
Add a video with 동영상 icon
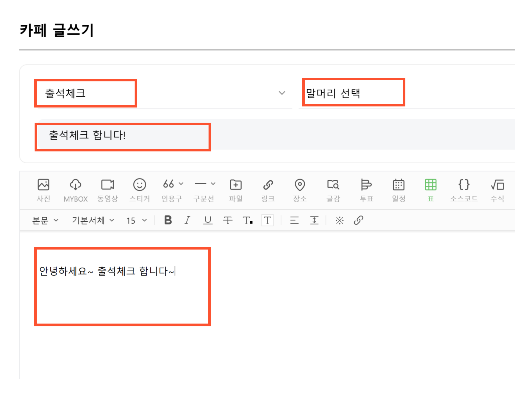click(107, 190)
